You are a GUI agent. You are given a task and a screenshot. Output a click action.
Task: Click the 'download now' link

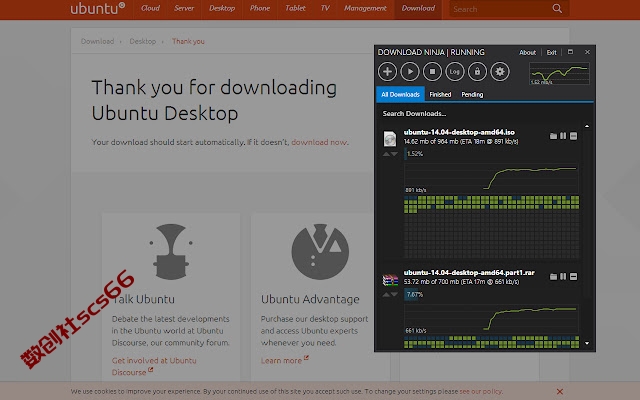pos(319,142)
